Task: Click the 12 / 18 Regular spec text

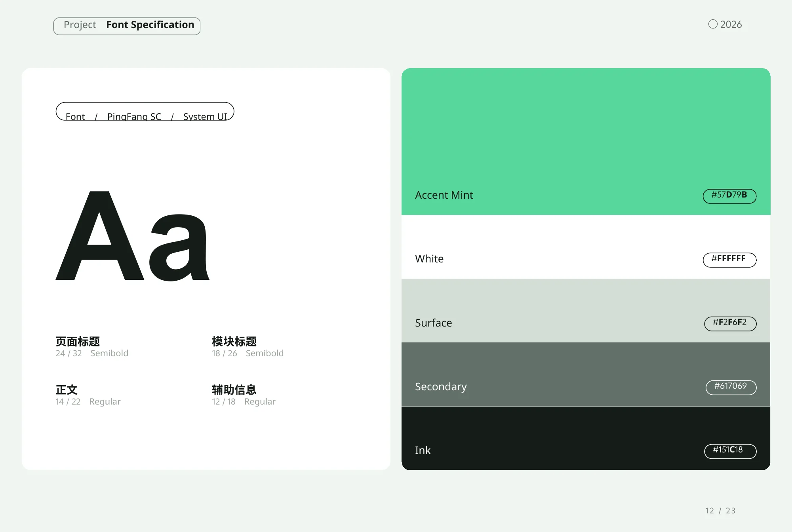Action: tap(244, 401)
